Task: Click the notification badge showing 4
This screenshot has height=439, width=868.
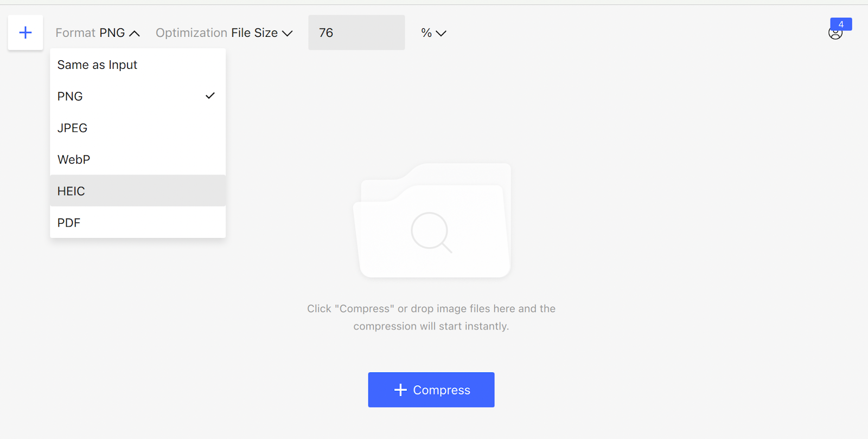Action: [x=841, y=24]
